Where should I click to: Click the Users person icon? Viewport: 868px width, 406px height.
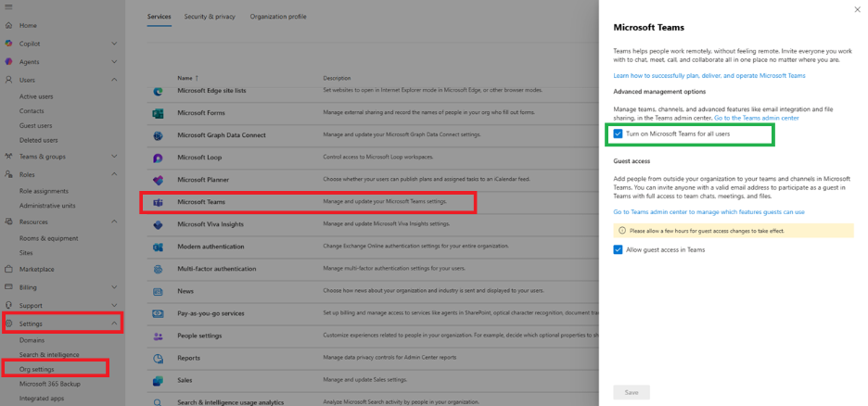(8, 80)
